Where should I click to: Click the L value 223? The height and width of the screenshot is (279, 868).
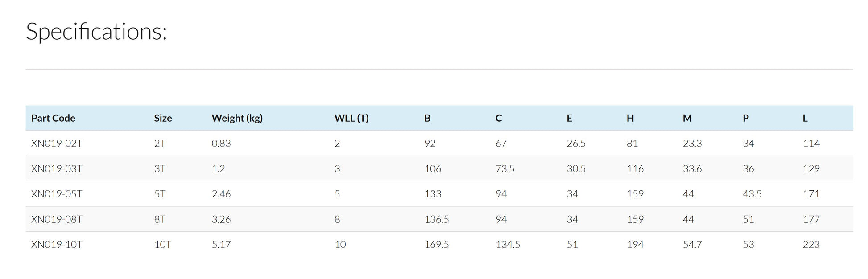pyautogui.click(x=811, y=245)
